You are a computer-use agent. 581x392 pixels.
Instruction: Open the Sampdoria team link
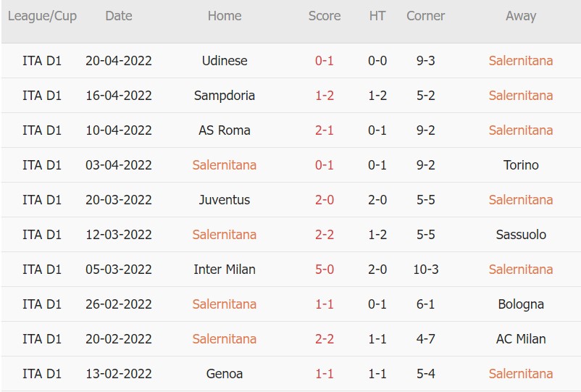pyautogui.click(x=225, y=96)
